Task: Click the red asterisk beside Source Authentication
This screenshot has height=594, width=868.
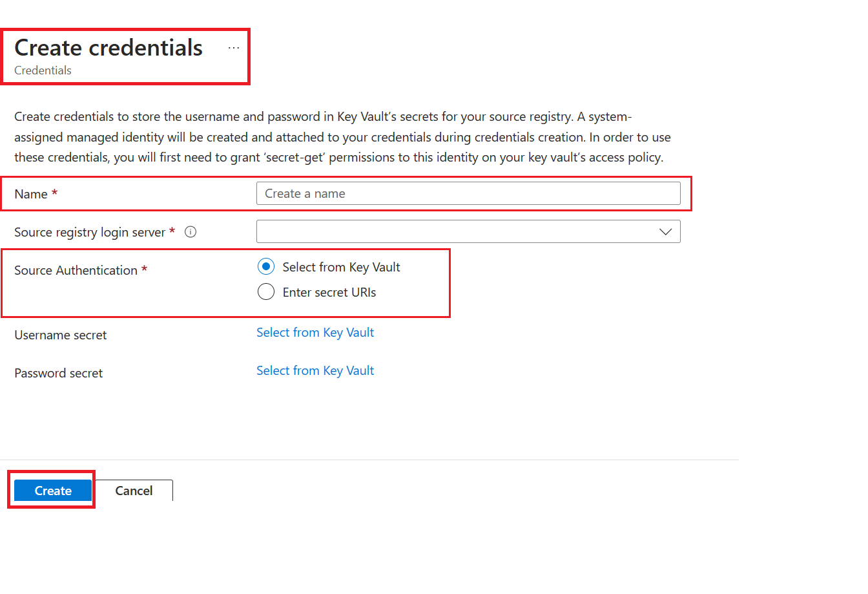Action: coord(145,270)
